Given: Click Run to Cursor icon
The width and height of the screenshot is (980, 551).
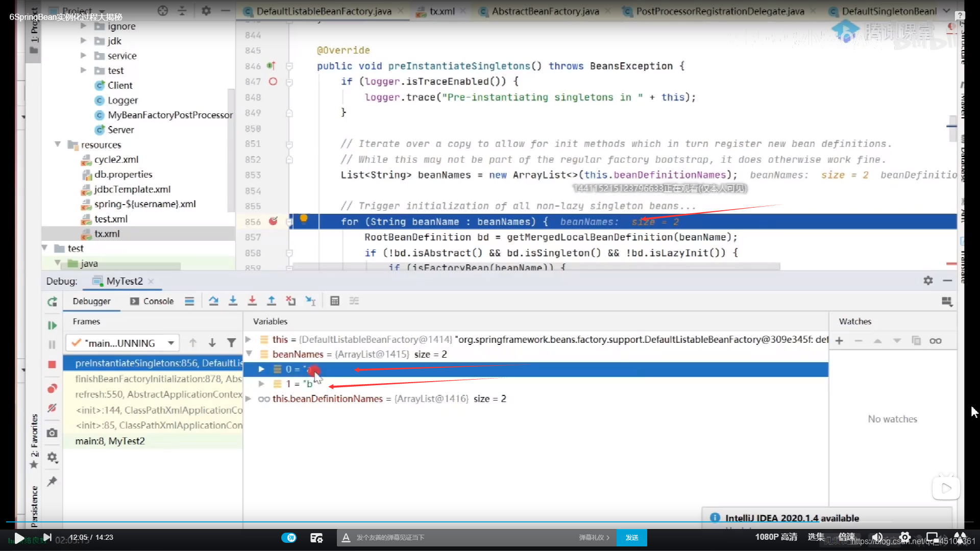Looking at the screenshot, I should [x=310, y=301].
